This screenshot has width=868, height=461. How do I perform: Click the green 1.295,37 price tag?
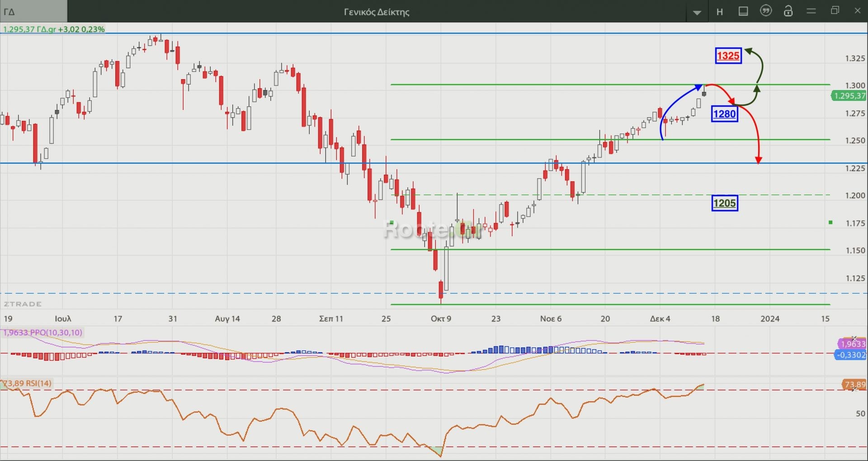click(x=849, y=96)
